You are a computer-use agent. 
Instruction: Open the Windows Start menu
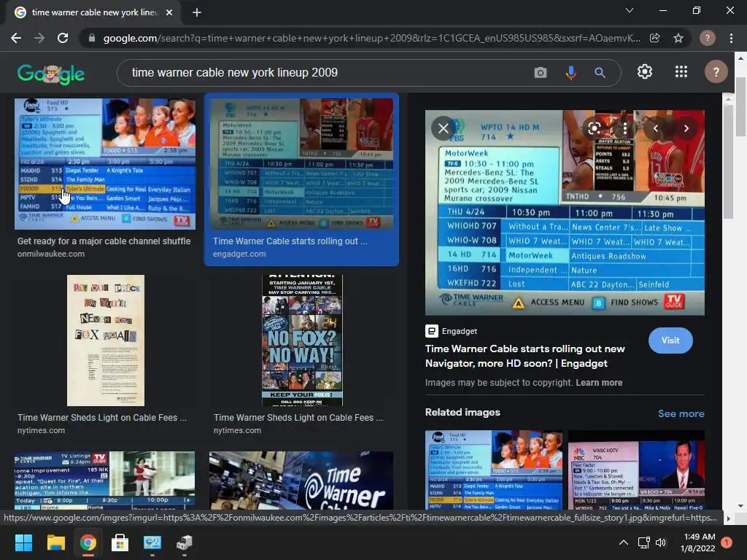click(23, 542)
